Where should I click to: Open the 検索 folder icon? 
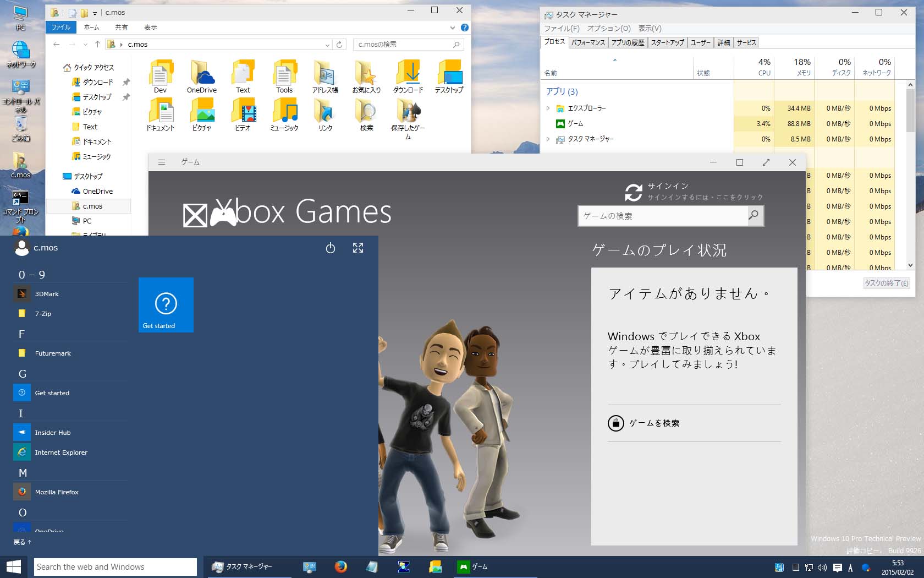coord(366,114)
